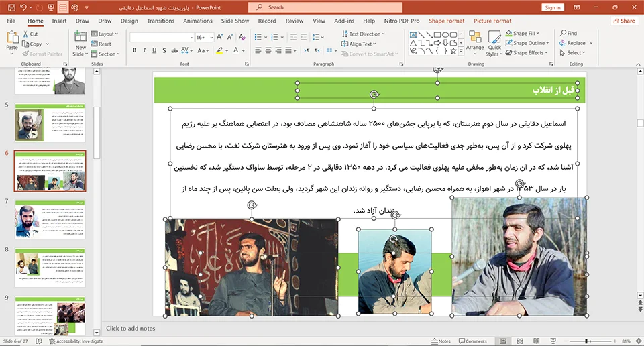
Task: Insert a New Slide
Action: [x=80, y=44]
